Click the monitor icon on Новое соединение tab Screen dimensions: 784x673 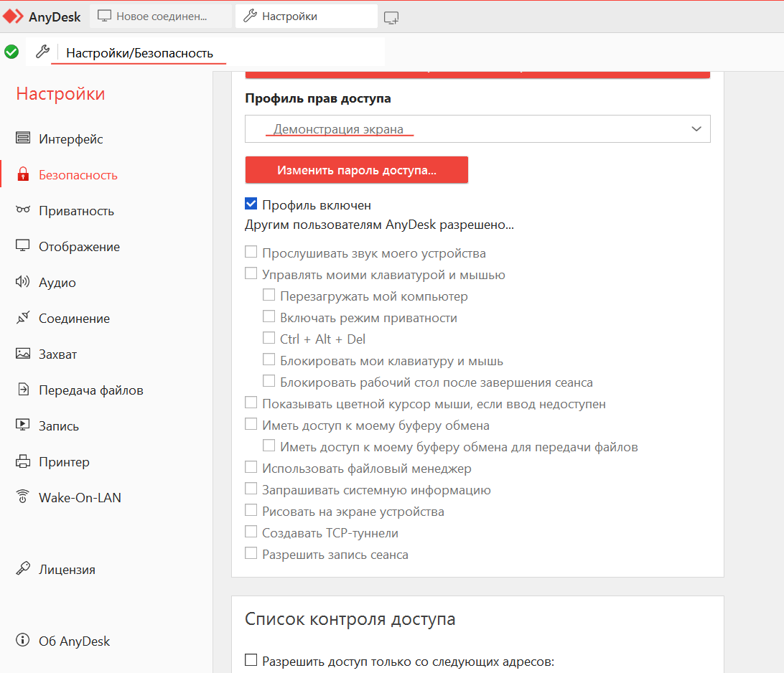104,16
